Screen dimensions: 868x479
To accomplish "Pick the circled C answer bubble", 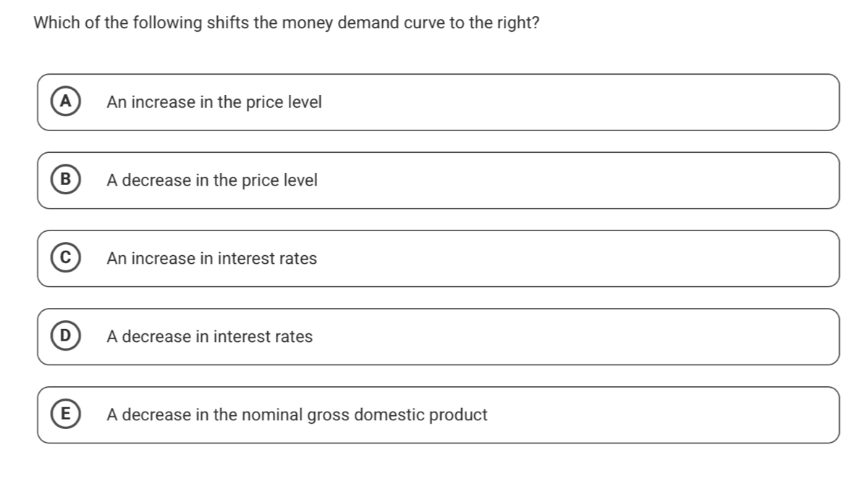I will [x=66, y=259].
